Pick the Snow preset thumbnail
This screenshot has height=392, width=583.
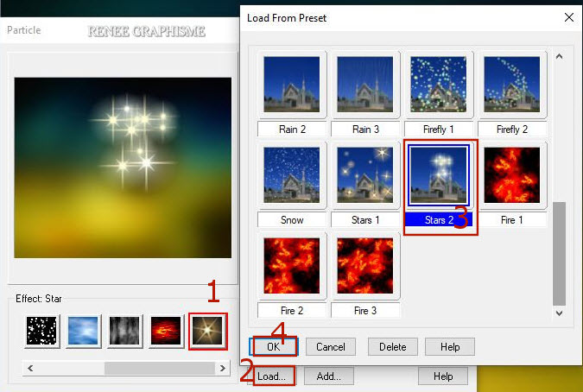pos(292,175)
